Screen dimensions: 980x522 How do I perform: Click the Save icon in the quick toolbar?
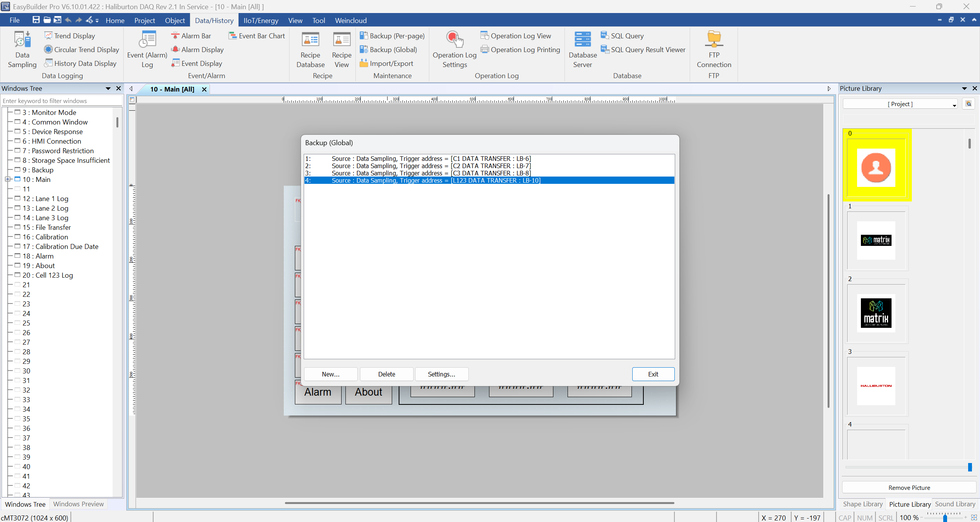[36, 20]
